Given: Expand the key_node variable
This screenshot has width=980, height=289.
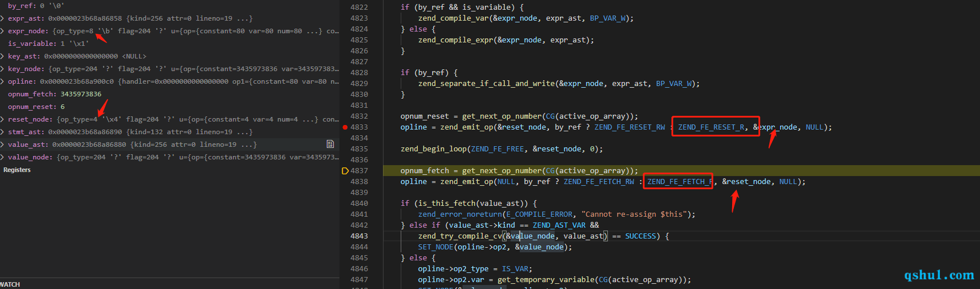Looking at the screenshot, I should [x=3, y=69].
